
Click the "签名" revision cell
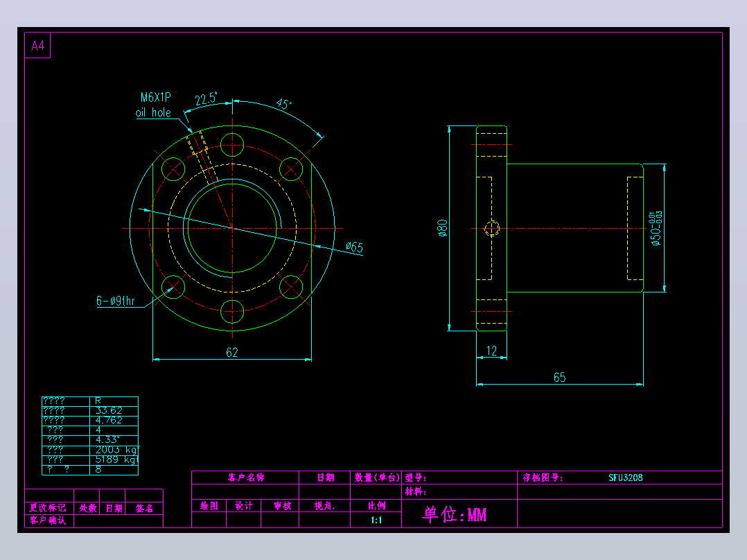point(144,508)
